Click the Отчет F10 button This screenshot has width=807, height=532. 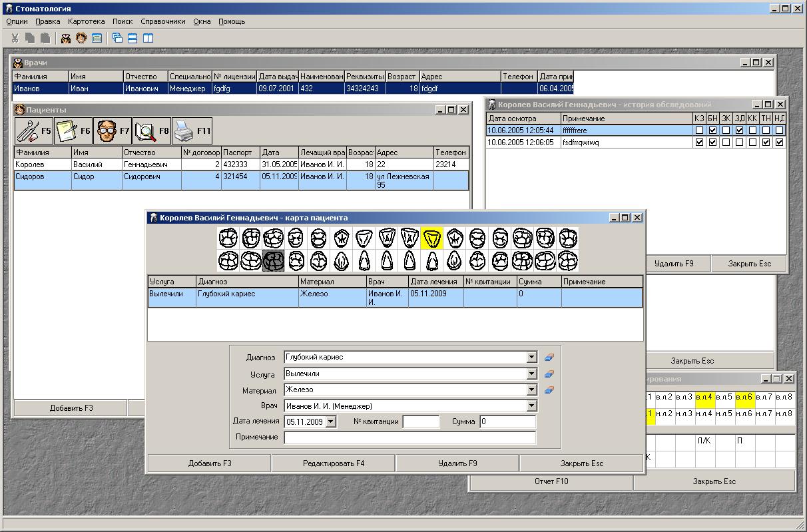click(551, 481)
